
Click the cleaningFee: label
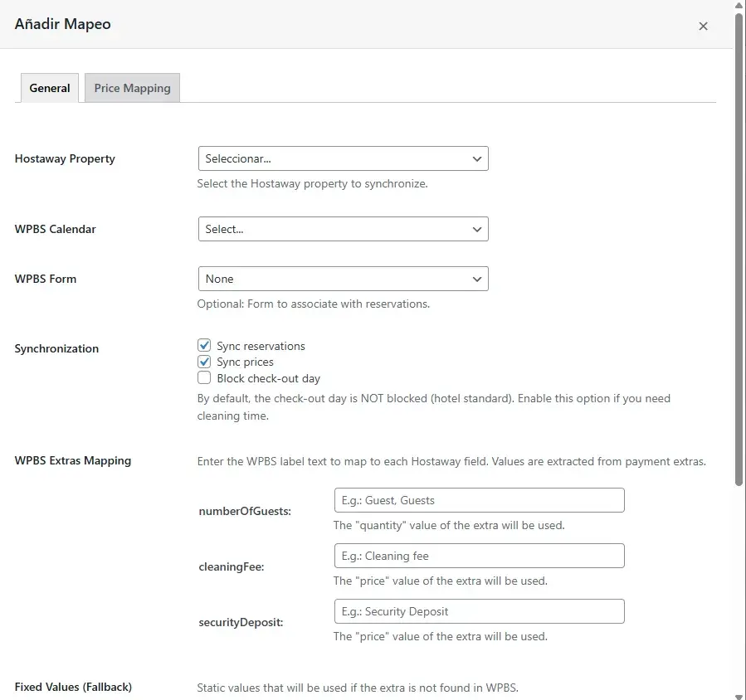click(x=232, y=566)
